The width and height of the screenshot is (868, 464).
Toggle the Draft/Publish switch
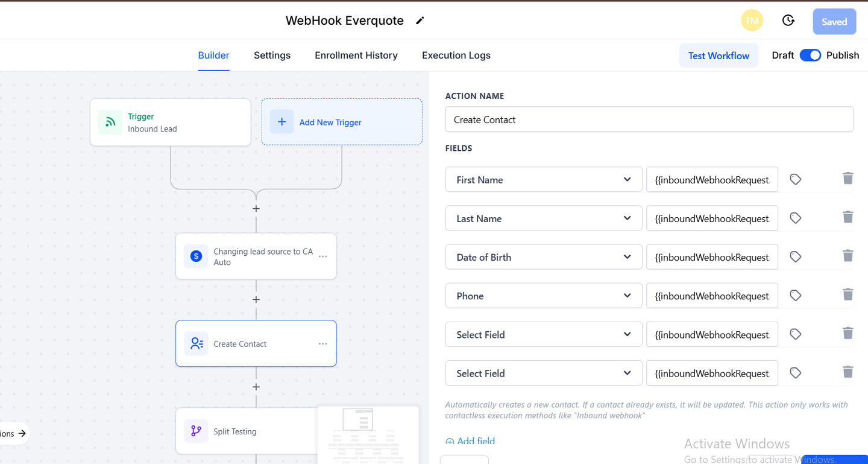point(810,56)
